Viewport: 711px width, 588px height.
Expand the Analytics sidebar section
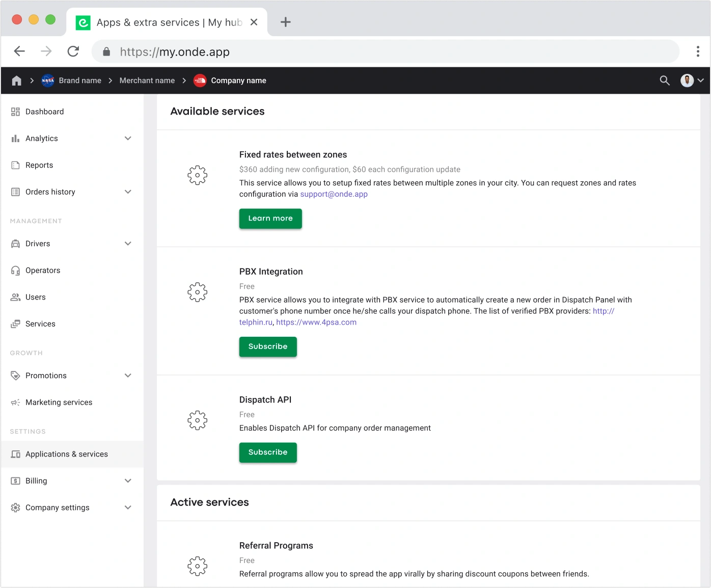128,139
